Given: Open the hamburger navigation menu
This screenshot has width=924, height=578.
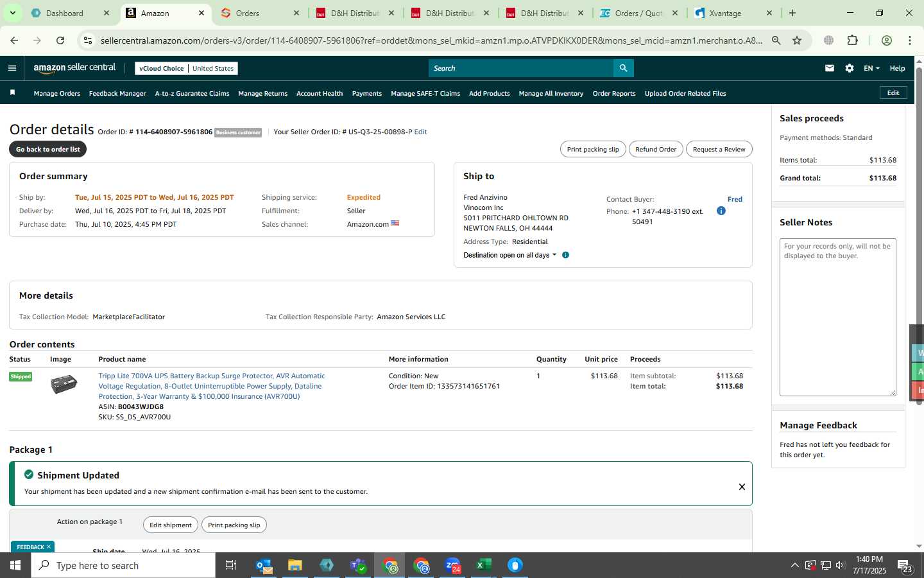Looking at the screenshot, I should [x=12, y=68].
